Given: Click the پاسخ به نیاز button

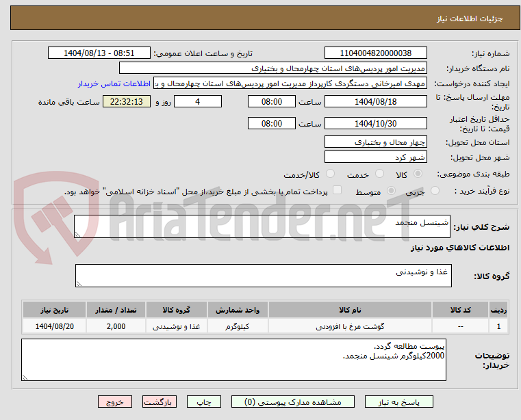Looking at the screenshot, I should pos(398,402).
